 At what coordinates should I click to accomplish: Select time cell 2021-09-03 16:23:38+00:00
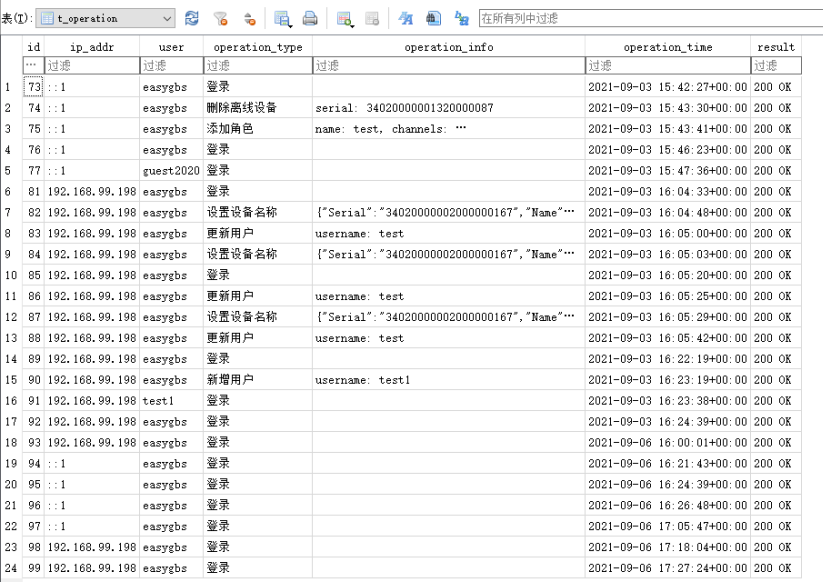point(668,401)
